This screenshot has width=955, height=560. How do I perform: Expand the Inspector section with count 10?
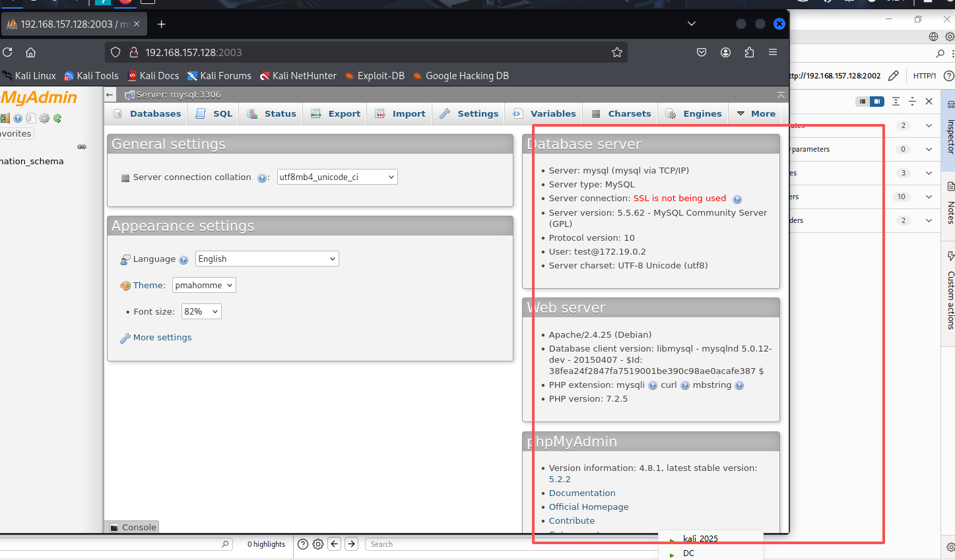click(x=929, y=197)
